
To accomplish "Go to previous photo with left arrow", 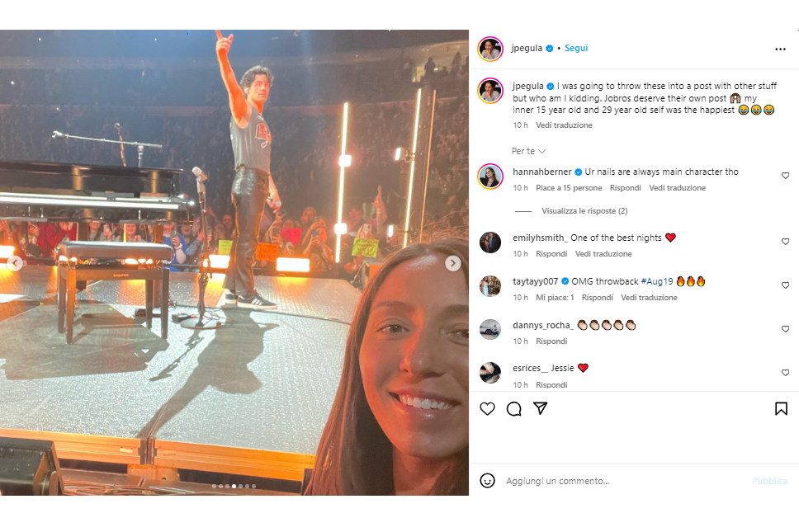I will point(15,263).
